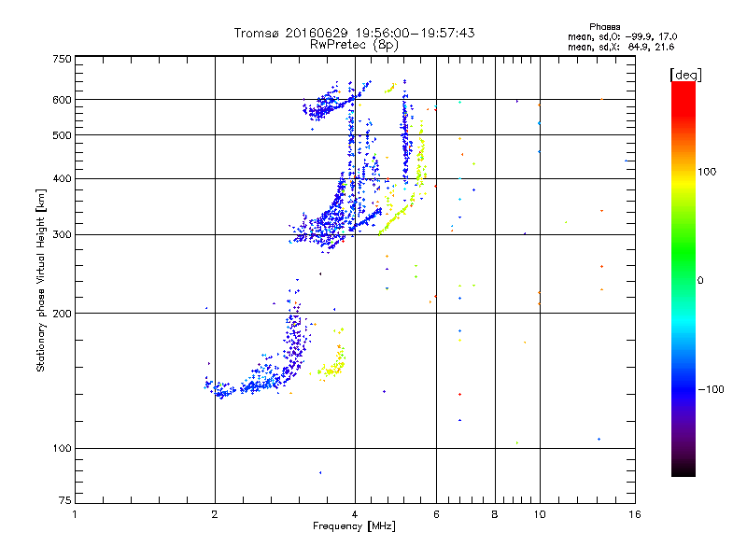Click the colorbar tick label "-100"
The image size is (747, 560).
click(712, 389)
